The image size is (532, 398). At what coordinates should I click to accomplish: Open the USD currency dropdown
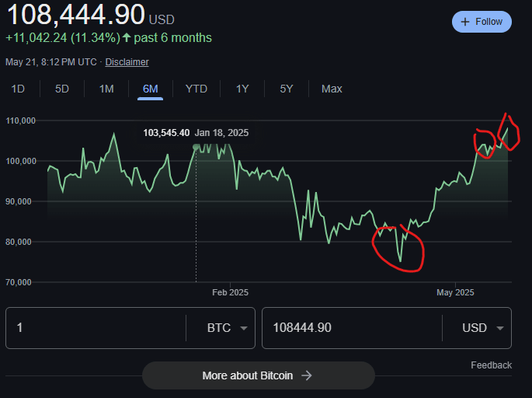[482, 328]
